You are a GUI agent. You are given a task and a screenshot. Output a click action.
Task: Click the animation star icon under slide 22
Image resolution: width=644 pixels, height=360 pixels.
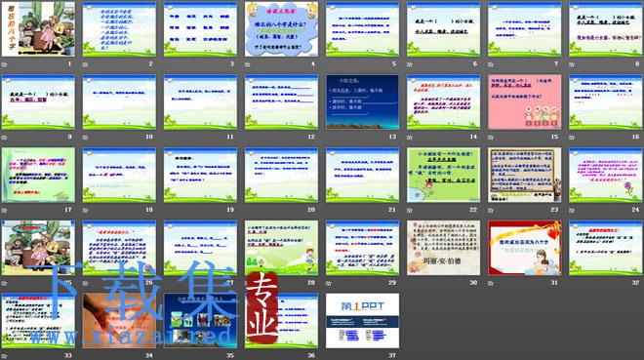(x=410, y=210)
